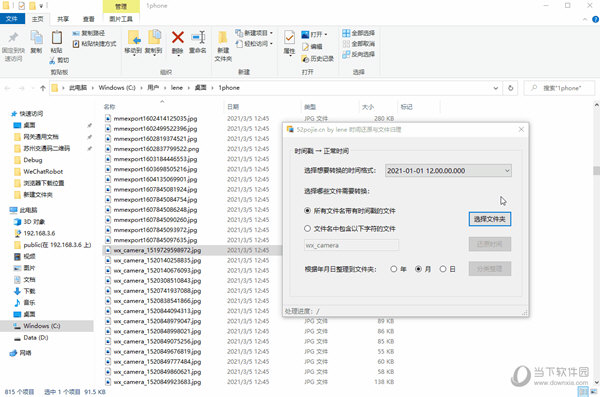Click the 重命名 (rename) icon
The width and height of the screenshot is (600, 397).
pos(198,38)
